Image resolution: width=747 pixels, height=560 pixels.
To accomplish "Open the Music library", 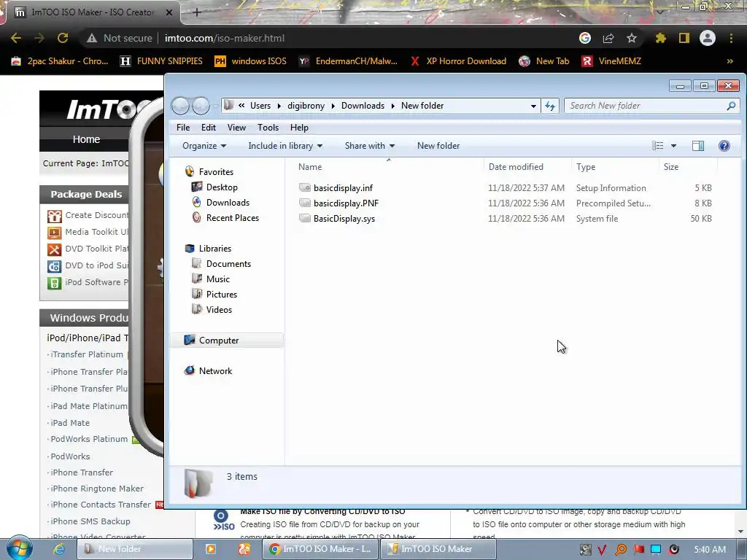I will (x=217, y=279).
